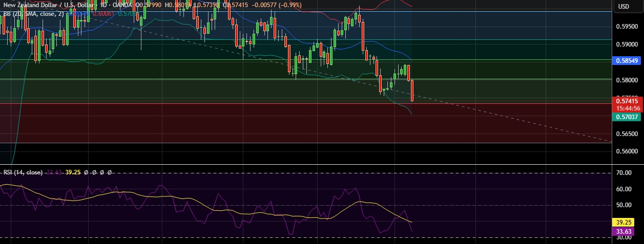Viewport: 644px width, 244px height.
Task: Click the yellow 39.25 RSI scale label
Action: [x=627, y=223]
